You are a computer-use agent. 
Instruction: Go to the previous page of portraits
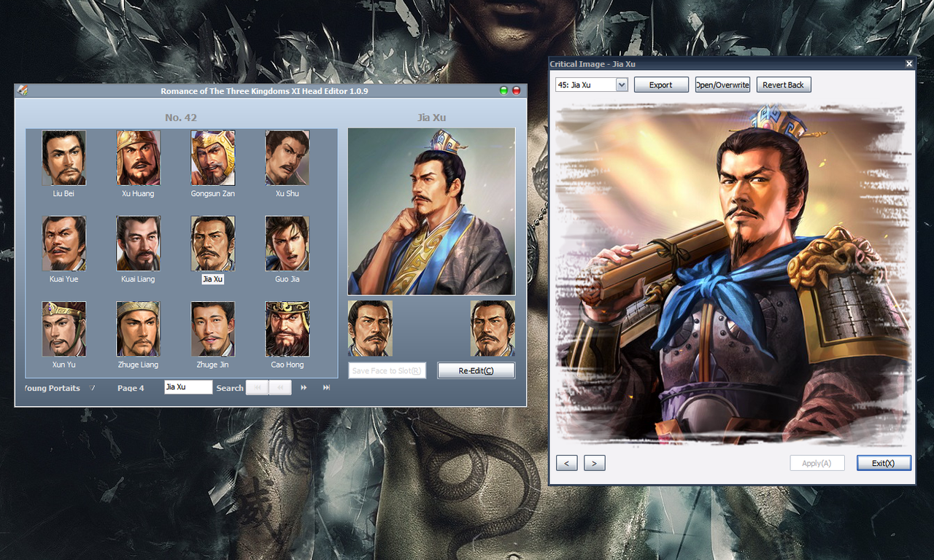click(279, 387)
